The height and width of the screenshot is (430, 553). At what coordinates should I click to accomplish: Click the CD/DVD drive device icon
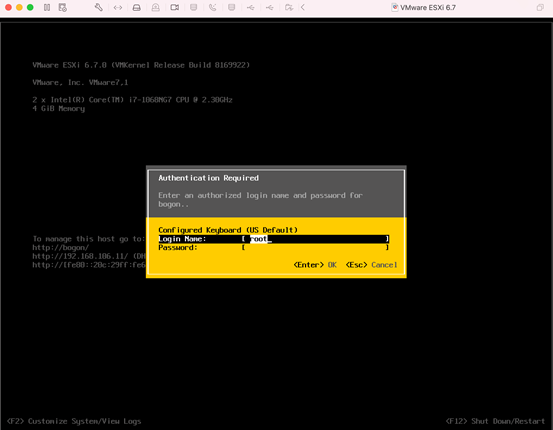coord(156,7)
